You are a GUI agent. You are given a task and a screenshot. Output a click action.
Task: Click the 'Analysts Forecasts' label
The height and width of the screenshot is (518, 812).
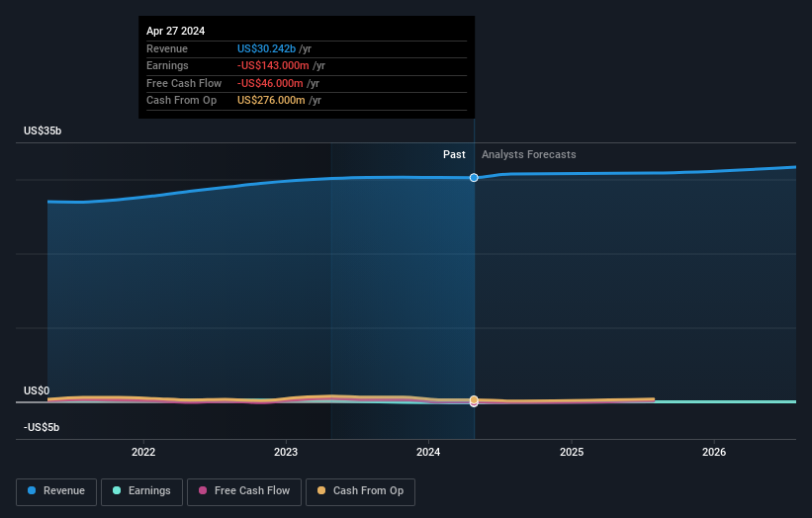[529, 154]
